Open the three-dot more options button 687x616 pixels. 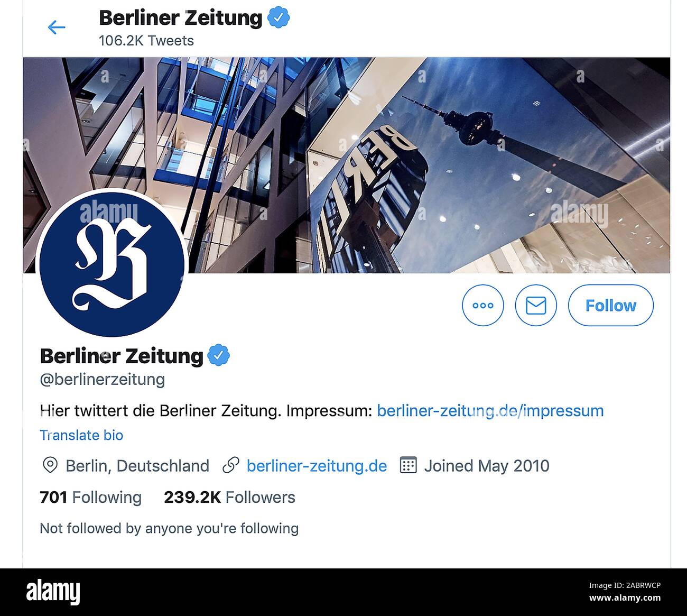pyautogui.click(x=482, y=305)
